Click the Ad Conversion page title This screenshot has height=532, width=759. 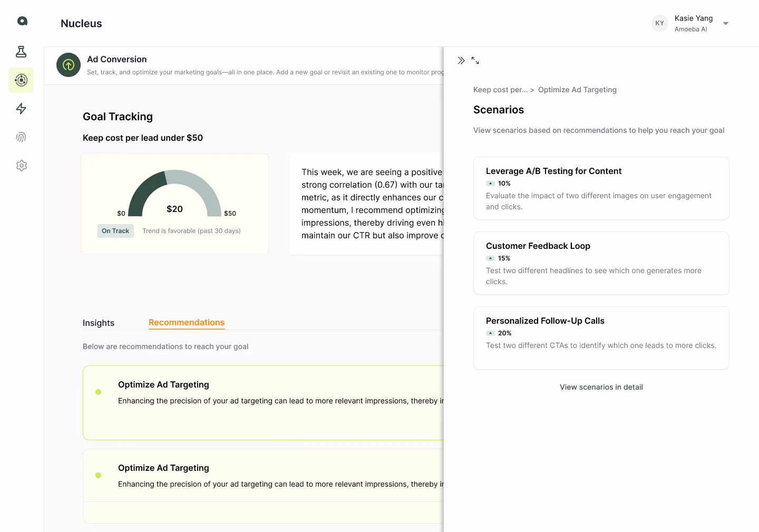pos(117,59)
